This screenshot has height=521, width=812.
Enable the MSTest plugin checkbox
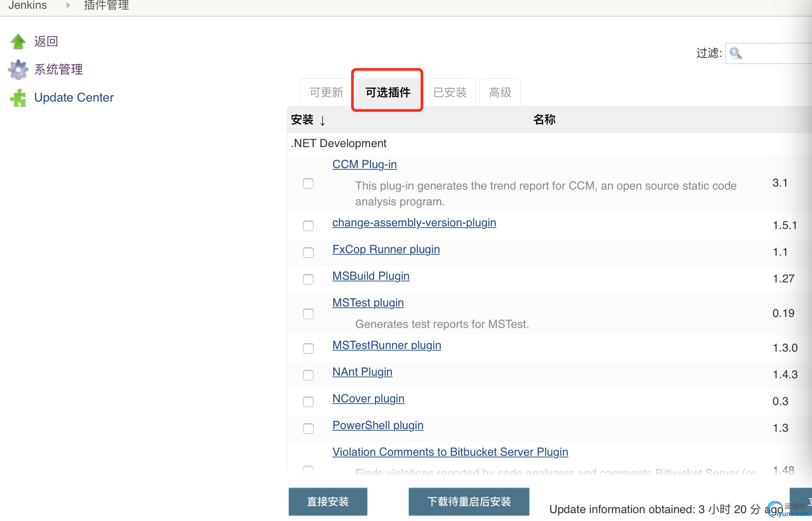pyautogui.click(x=308, y=314)
